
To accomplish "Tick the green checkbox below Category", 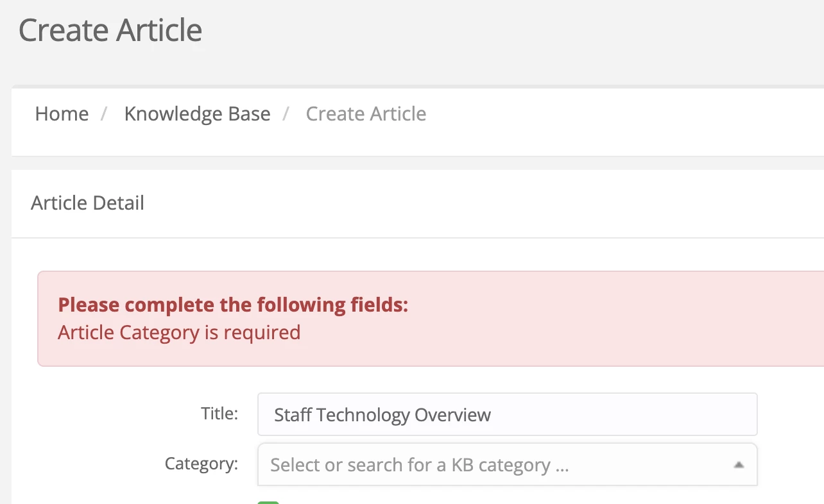I will (268, 502).
